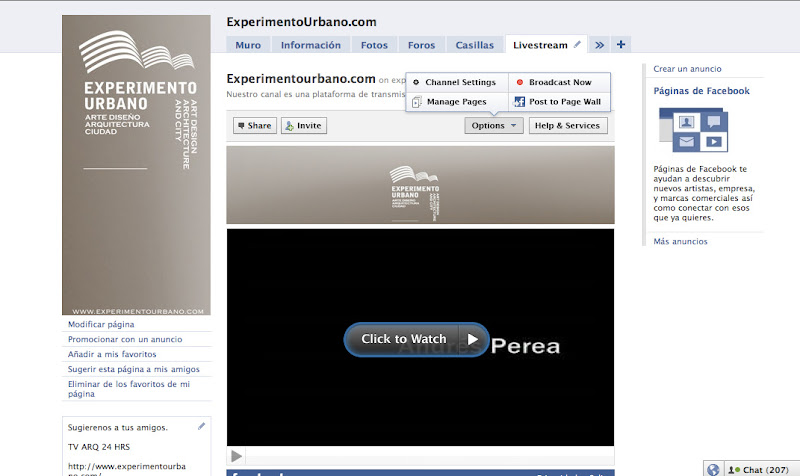Click the Páginas de Facebook illustration
The height and width of the screenshot is (476, 800).
(x=693, y=130)
